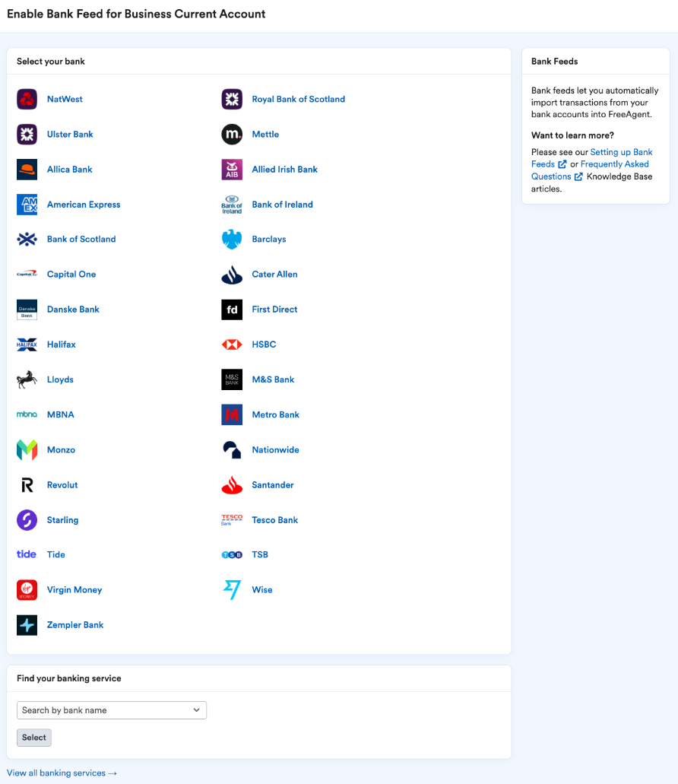
Task: Choose the Lloyds text link
Action: coord(61,379)
